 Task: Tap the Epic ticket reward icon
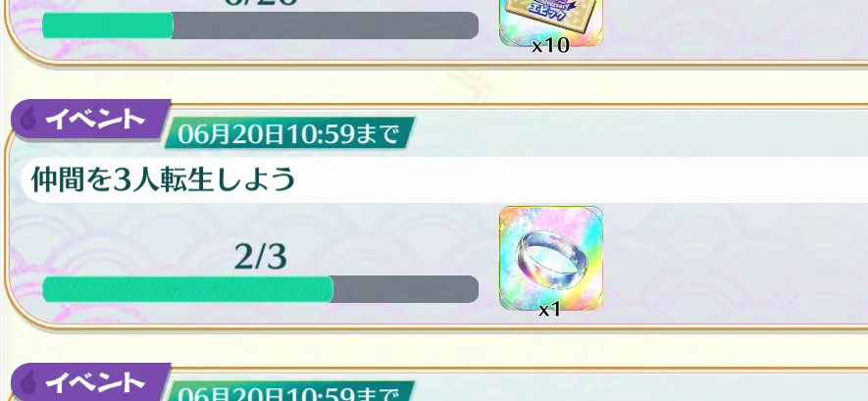tap(551, 23)
